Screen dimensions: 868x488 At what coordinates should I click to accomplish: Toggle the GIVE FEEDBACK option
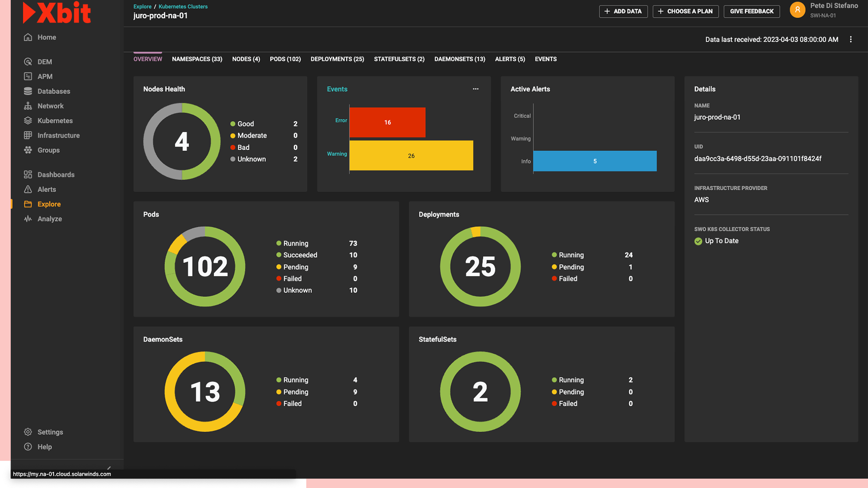pos(752,11)
